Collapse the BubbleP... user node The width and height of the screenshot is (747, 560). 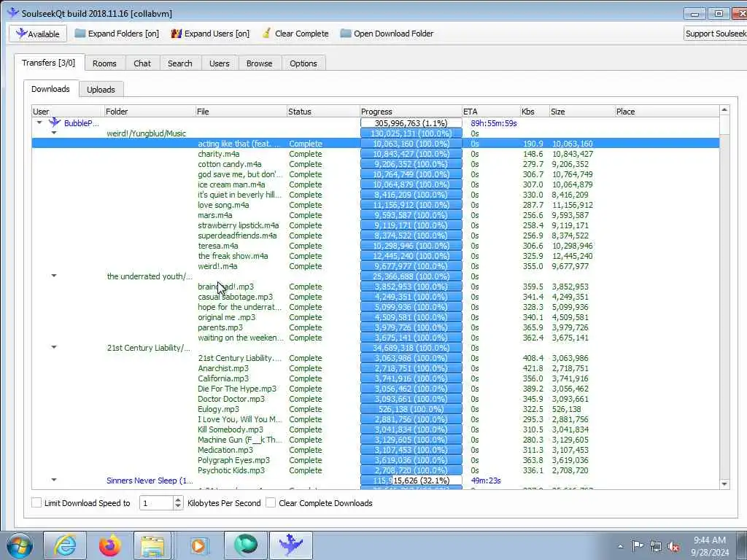[x=39, y=122]
